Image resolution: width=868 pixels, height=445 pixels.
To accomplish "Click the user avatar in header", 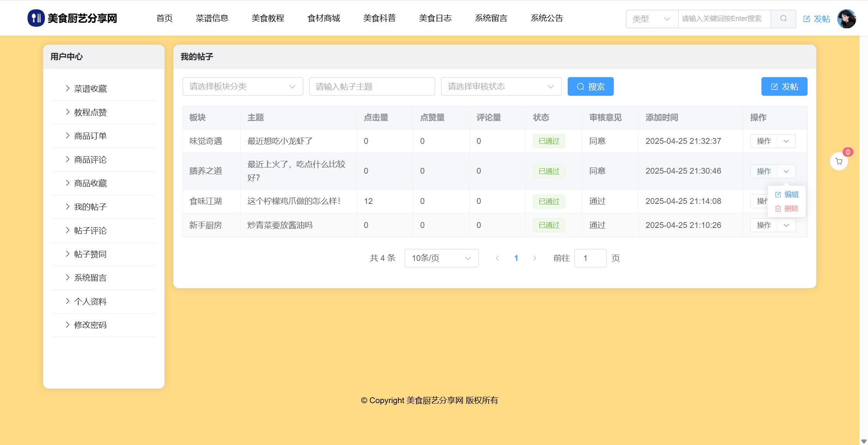I will coord(846,19).
